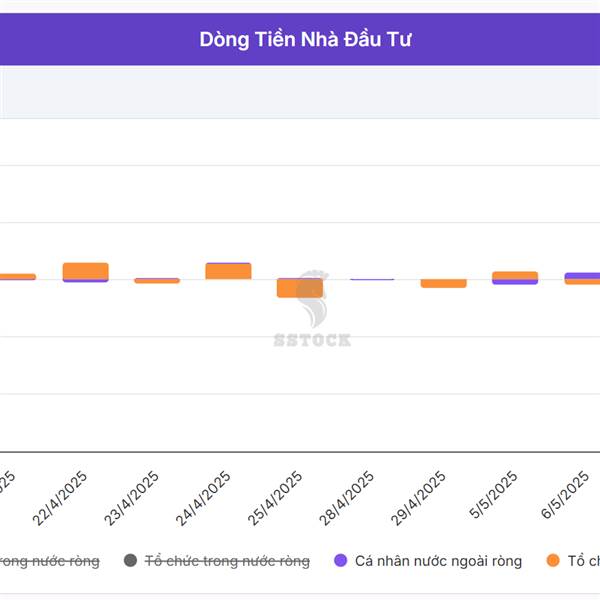This screenshot has height=600, width=600.
Task: Click orange legend dot at right edge
Action: click(x=553, y=561)
